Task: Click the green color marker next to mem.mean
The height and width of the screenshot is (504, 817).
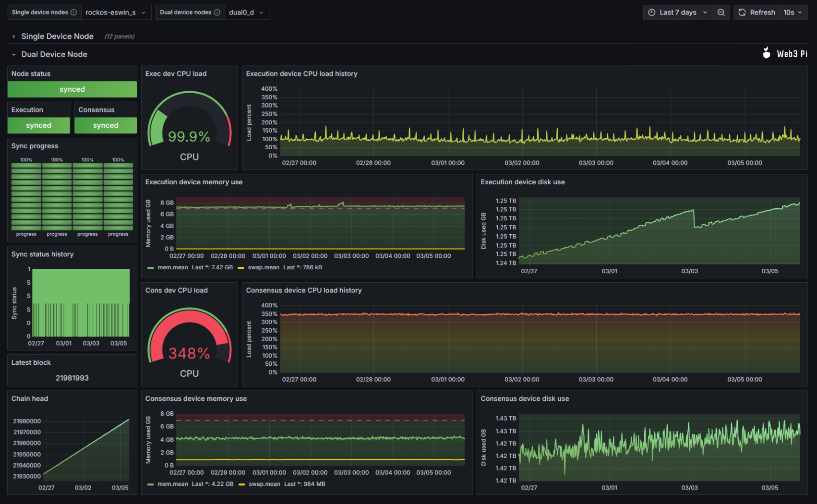Action: point(150,267)
